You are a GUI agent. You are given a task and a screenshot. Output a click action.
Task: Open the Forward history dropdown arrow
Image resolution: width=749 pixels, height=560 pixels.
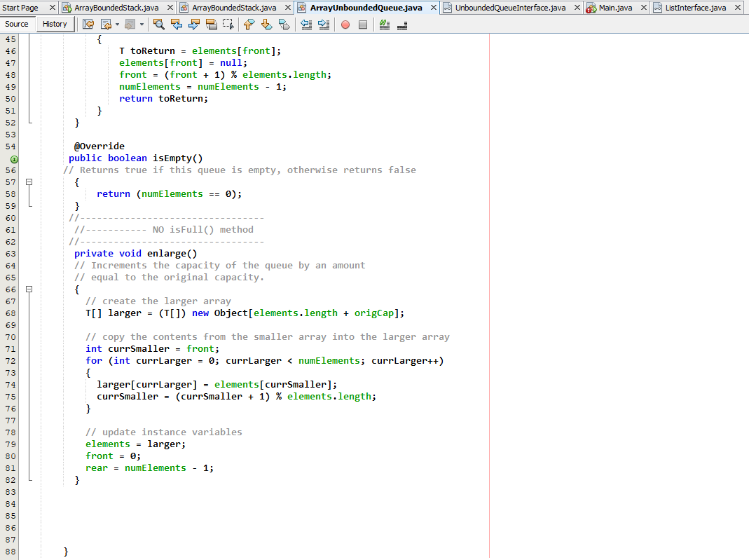point(142,25)
